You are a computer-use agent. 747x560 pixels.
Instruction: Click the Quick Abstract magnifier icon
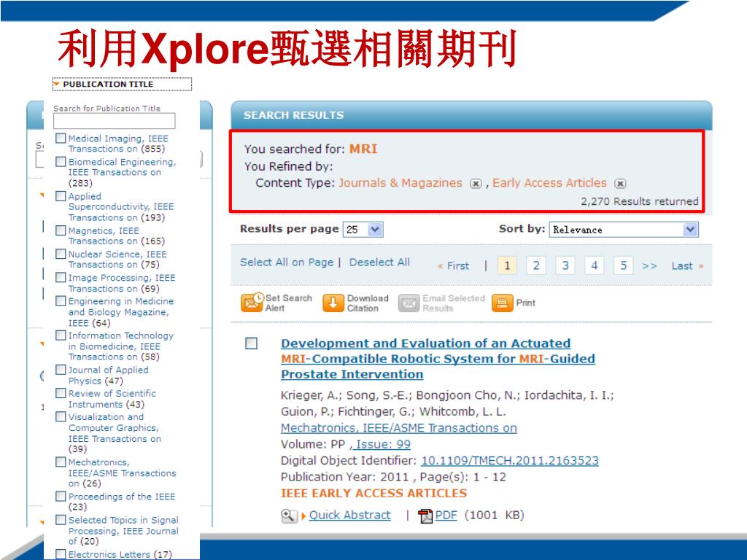[x=289, y=516]
